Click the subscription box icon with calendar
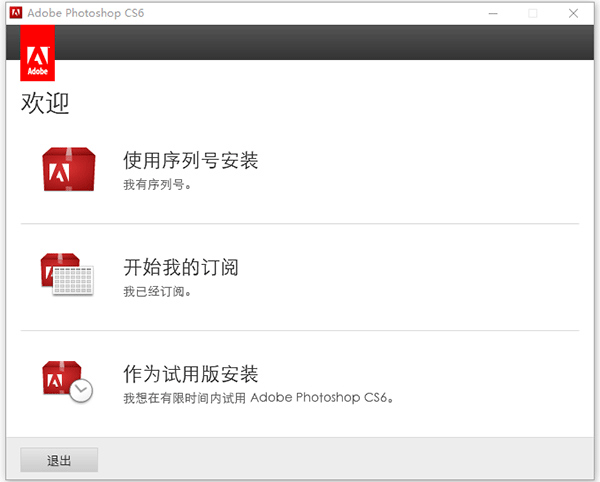Image resolution: width=600 pixels, height=482 pixels. [x=66, y=273]
